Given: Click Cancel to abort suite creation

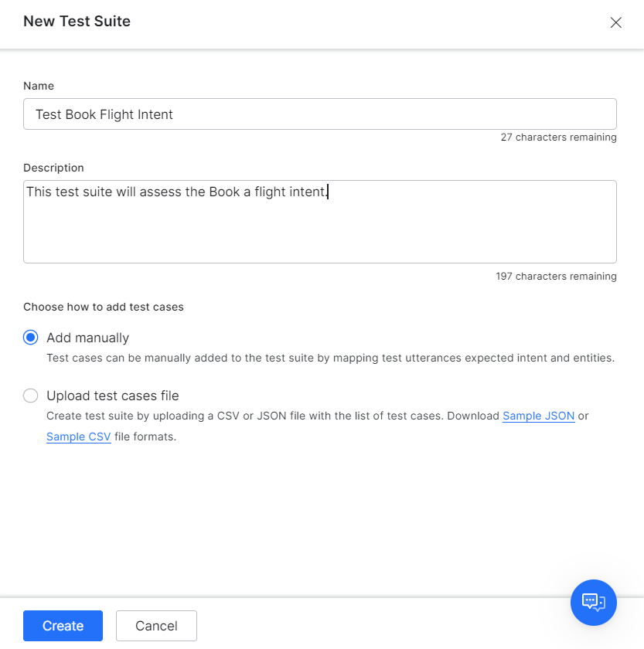Looking at the screenshot, I should [x=156, y=626].
